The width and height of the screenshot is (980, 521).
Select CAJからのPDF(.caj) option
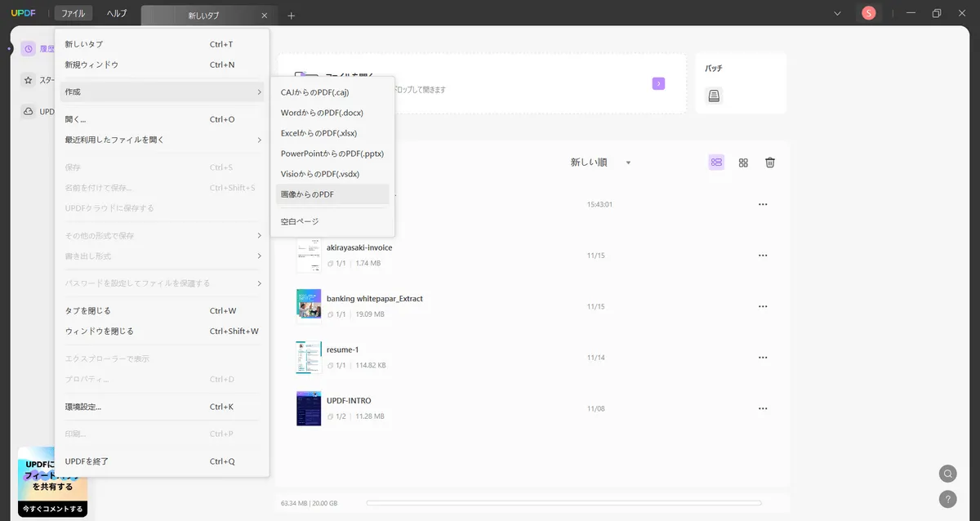(x=332, y=92)
